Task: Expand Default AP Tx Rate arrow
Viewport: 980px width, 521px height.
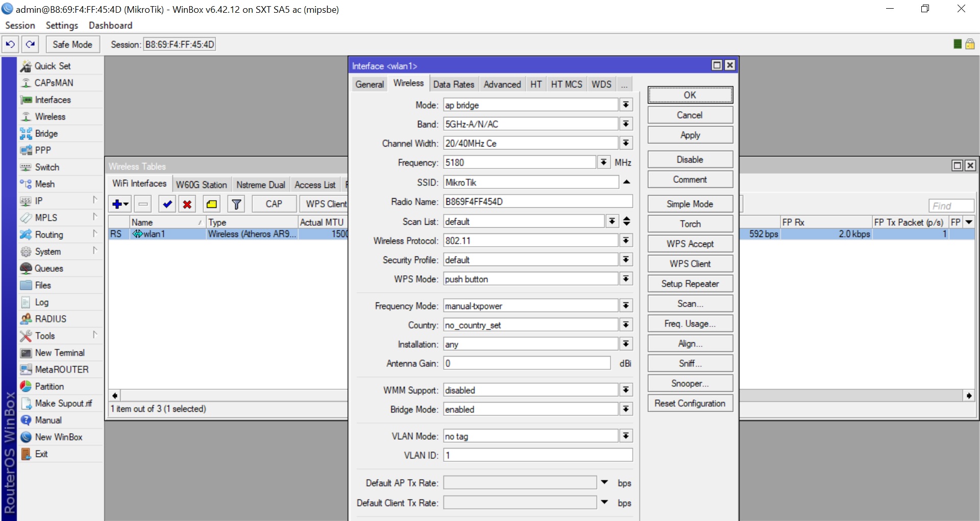Action: [604, 482]
